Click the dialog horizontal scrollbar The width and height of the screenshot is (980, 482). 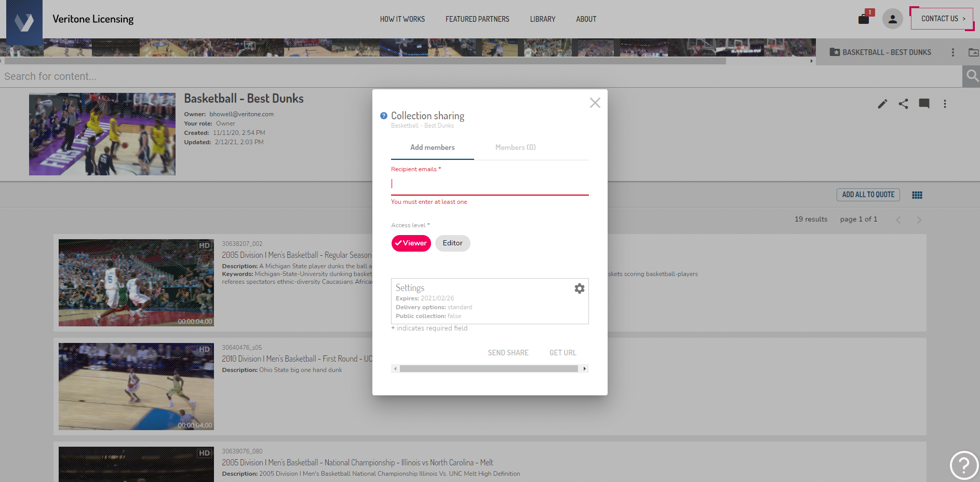(489, 369)
